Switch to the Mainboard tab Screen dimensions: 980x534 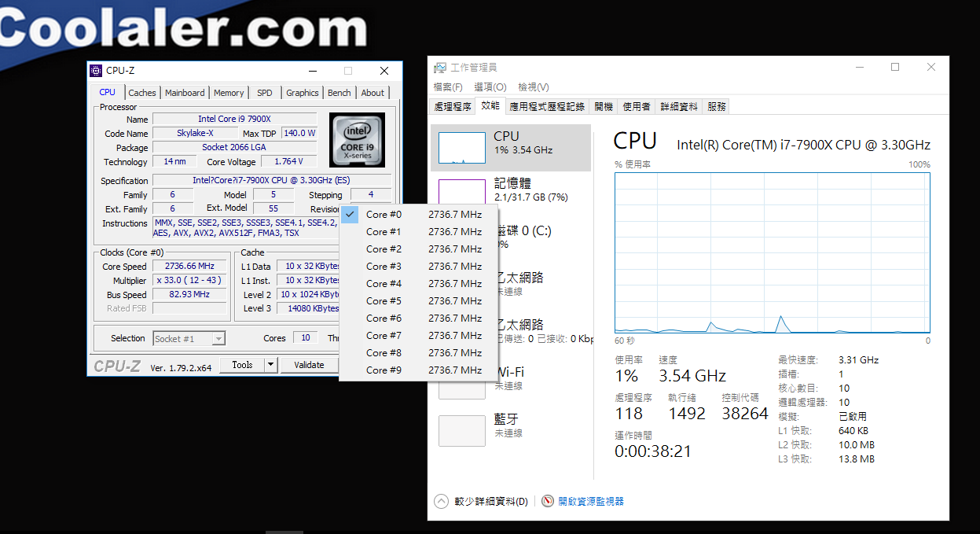click(185, 93)
